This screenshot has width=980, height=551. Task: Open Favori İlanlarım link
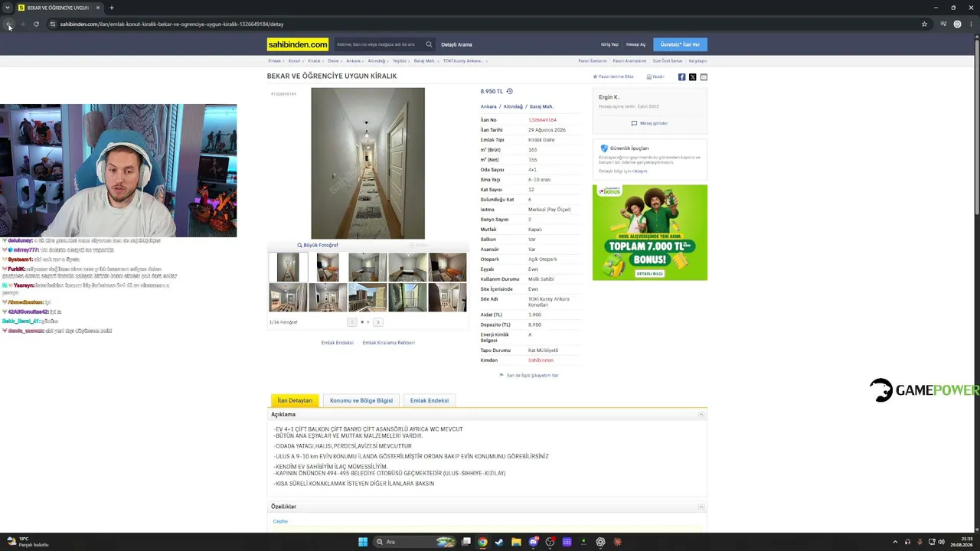[593, 60]
